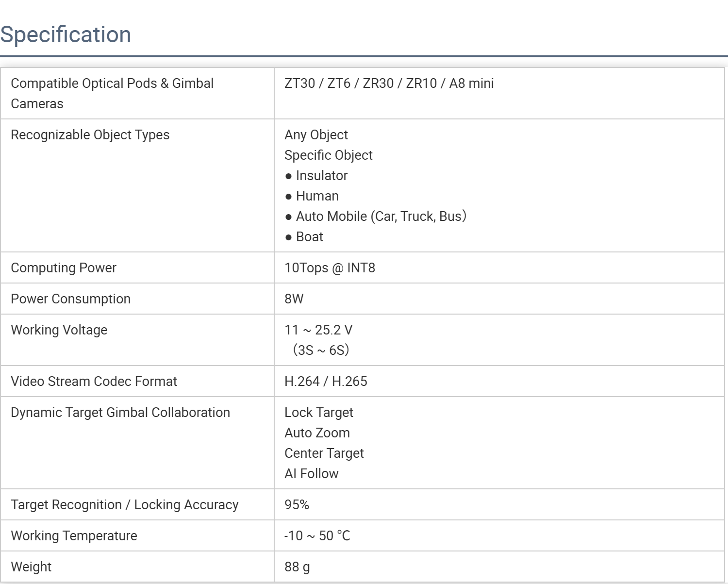Image resolution: width=728 pixels, height=584 pixels.
Task: Click the Compatible Optical Pods & Gimbal Cameras label
Action: (112, 93)
